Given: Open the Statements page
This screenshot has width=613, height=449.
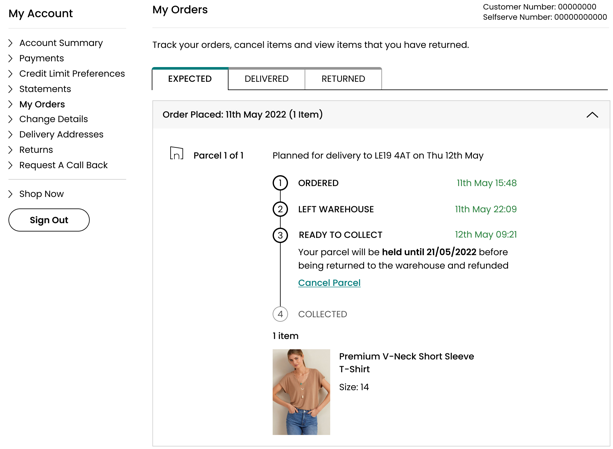Looking at the screenshot, I should [x=45, y=89].
